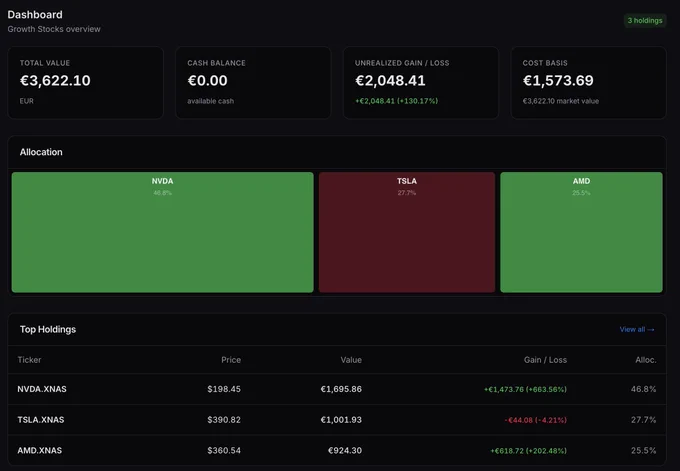The image size is (680, 471).
Task: Open the Cost Basis card
Action: [x=588, y=82]
